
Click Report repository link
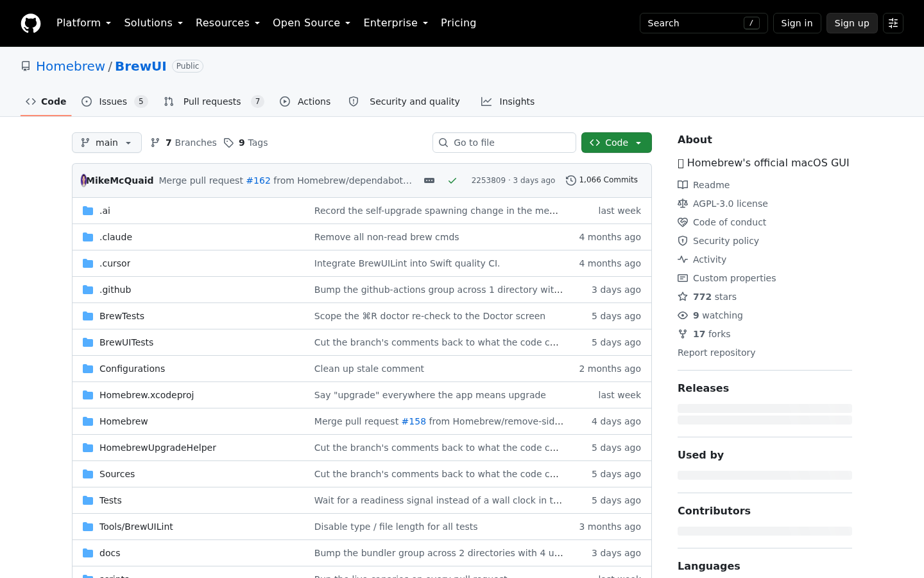(x=716, y=353)
